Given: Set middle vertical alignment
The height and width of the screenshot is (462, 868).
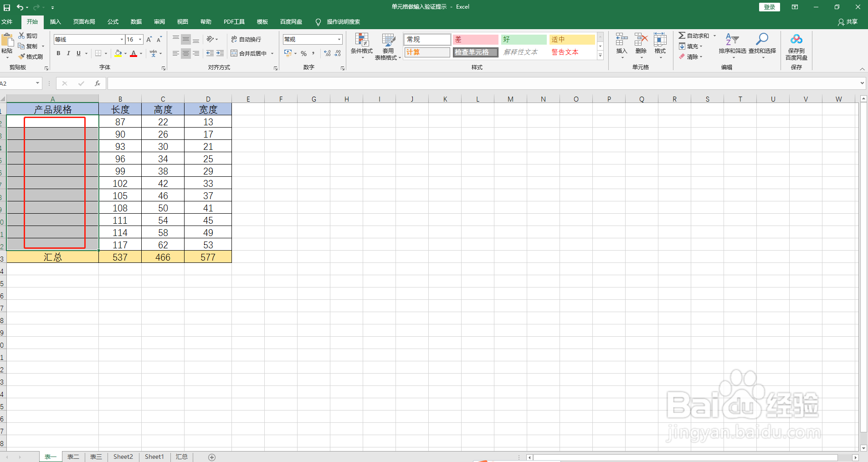Looking at the screenshot, I should click(186, 40).
